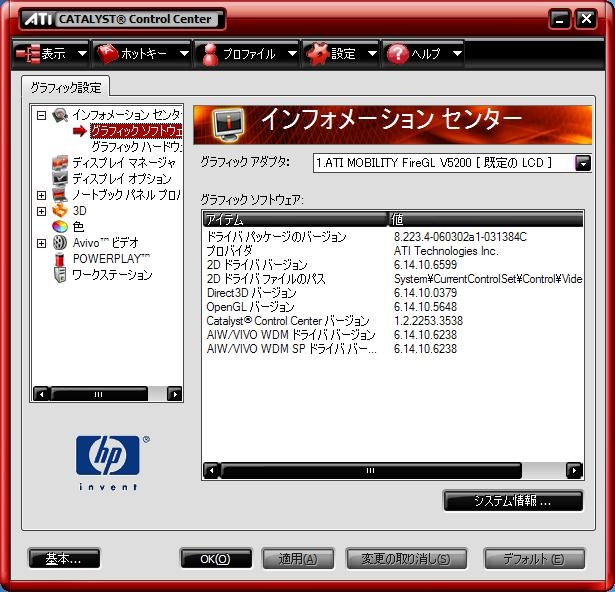Click software table horizontal scrollbar thumb

(371, 470)
